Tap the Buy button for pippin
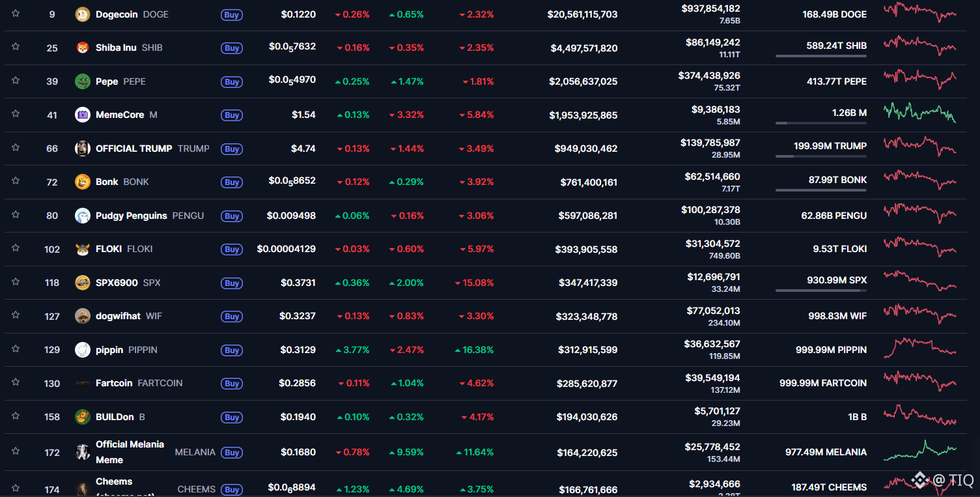Image resolution: width=980 pixels, height=497 pixels. [232, 350]
